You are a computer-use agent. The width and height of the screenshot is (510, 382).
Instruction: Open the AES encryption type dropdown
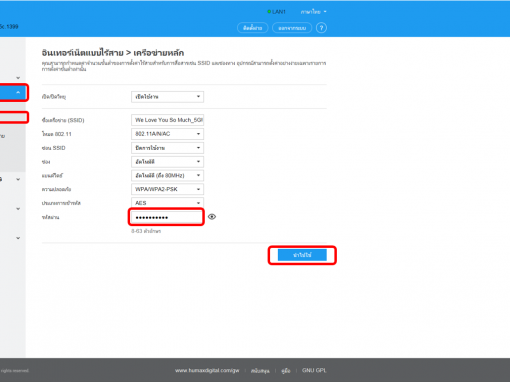167,203
